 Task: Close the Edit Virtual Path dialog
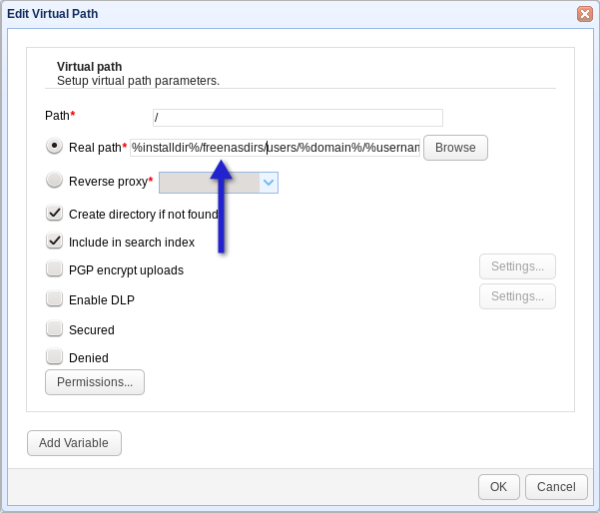584,14
